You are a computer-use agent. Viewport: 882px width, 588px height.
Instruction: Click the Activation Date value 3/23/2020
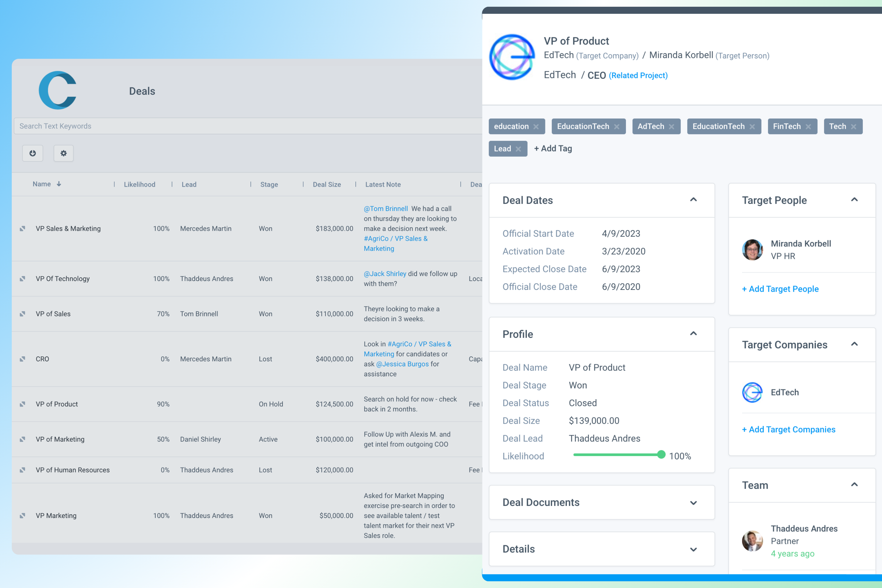[x=624, y=251]
